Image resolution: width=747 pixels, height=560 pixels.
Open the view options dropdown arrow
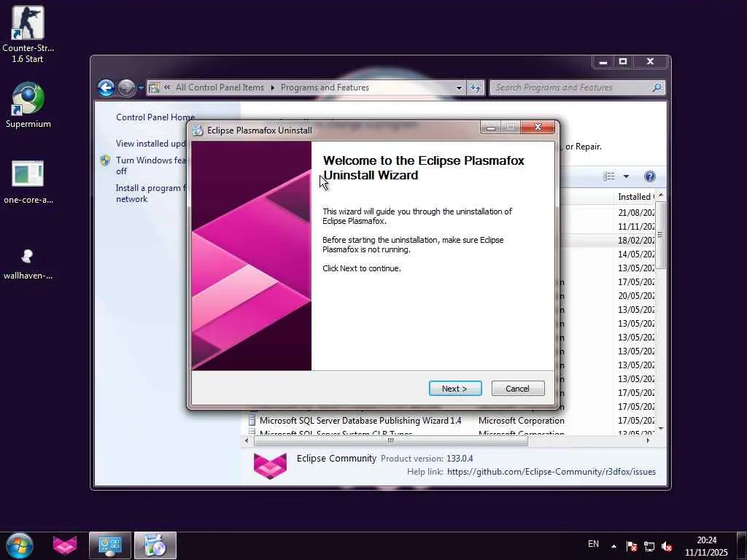tap(626, 176)
